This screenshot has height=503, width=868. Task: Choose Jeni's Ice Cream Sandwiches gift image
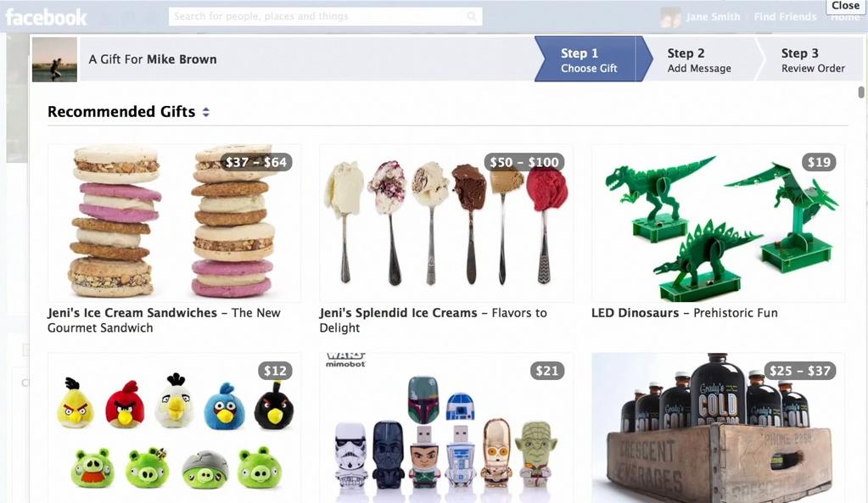pos(175,223)
